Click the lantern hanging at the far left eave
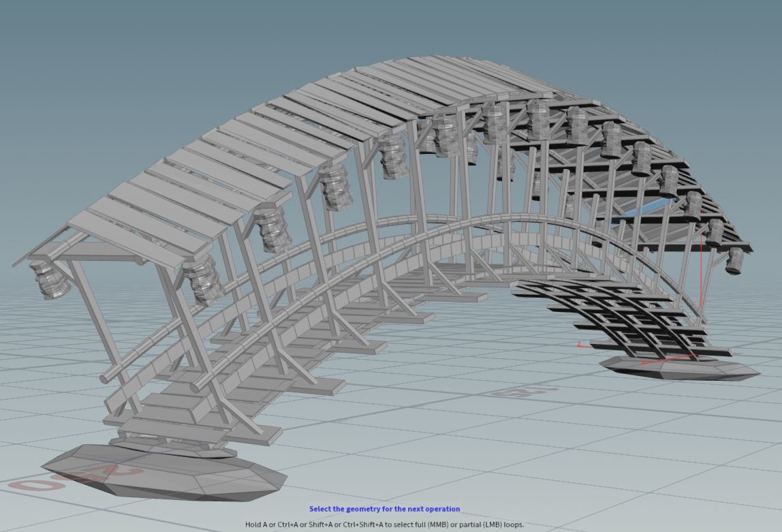Image resolution: width=782 pixels, height=532 pixels. [48, 279]
